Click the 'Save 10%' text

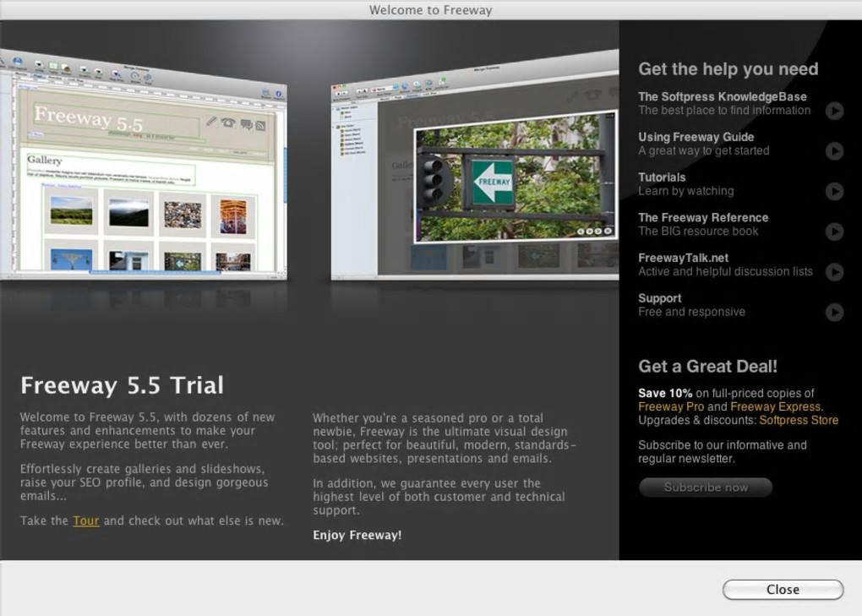click(665, 394)
